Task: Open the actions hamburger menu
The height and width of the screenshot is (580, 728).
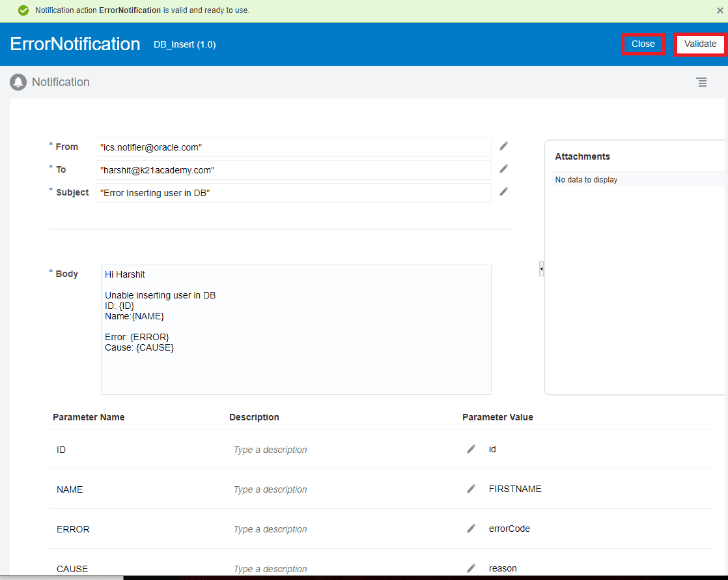Action: 701,82
